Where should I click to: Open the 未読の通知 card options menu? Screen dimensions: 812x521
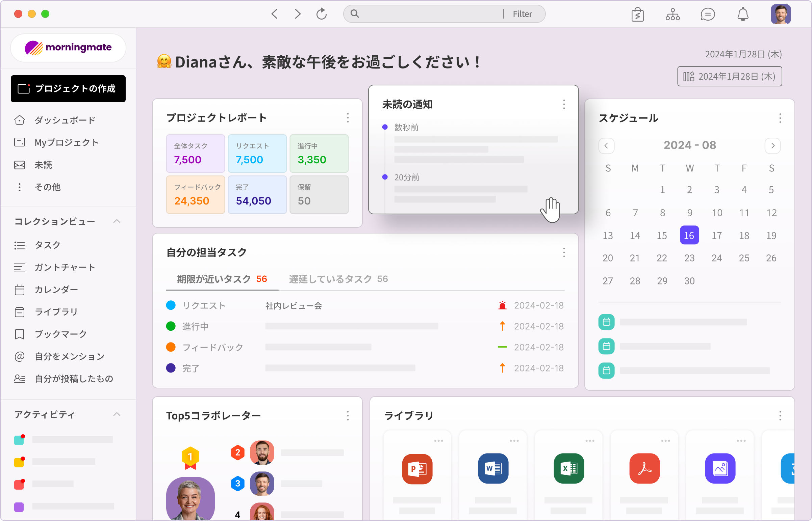[x=564, y=104]
